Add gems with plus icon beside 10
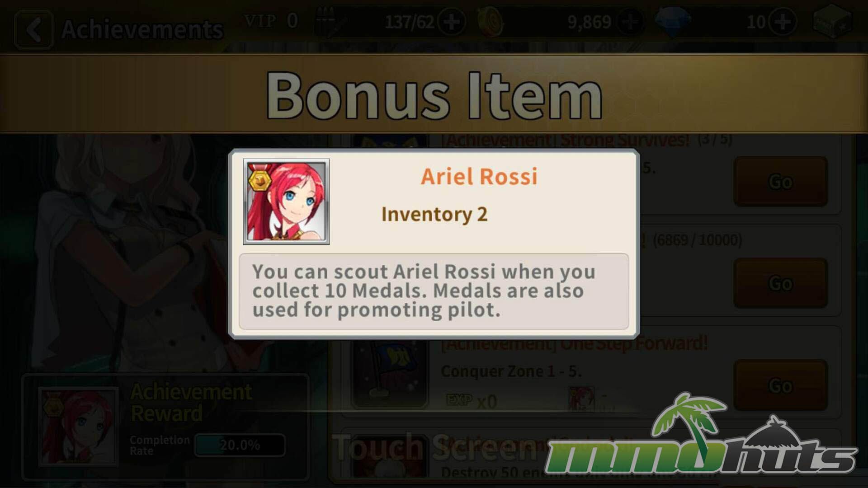The image size is (868, 488). pos(783,22)
